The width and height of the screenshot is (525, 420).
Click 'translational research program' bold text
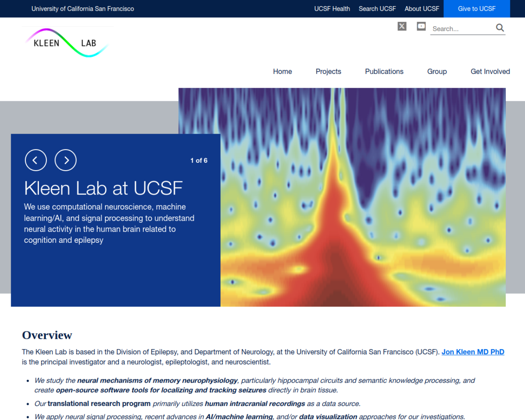tap(99, 404)
